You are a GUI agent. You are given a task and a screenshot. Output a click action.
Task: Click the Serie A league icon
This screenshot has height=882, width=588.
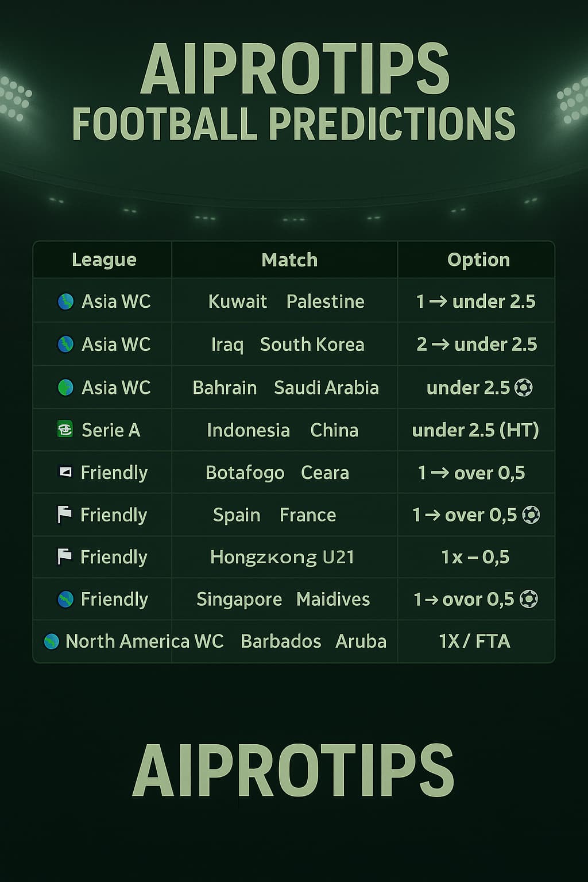(65, 430)
